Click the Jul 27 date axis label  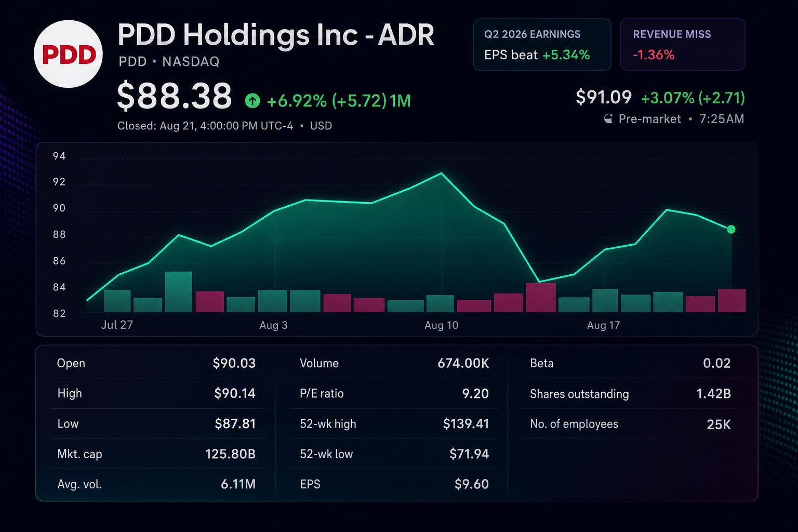(117, 325)
